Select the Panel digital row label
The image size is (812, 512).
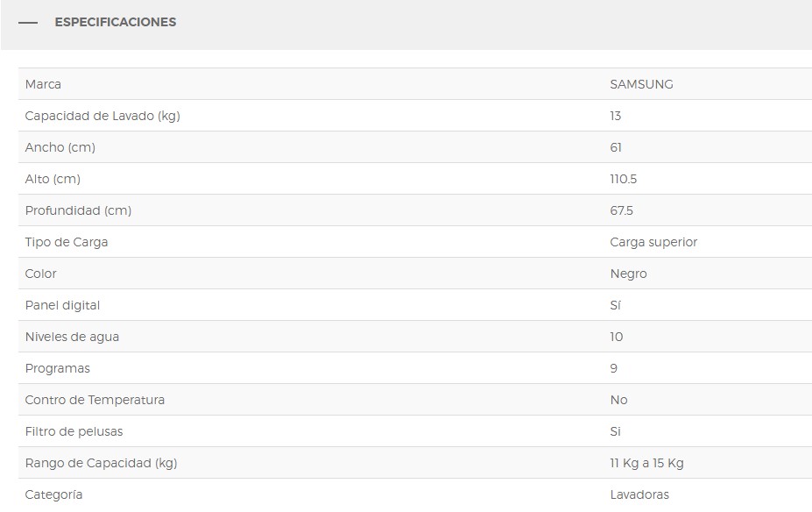click(62, 305)
